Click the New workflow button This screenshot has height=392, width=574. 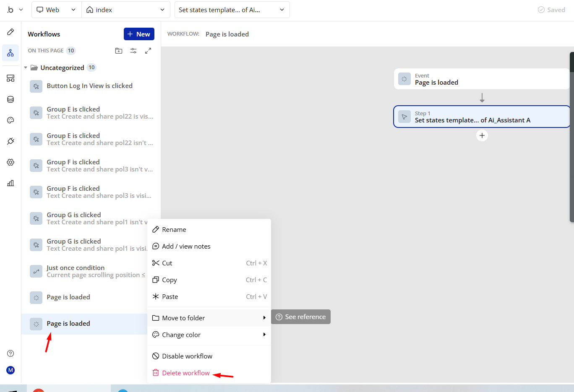(139, 34)
